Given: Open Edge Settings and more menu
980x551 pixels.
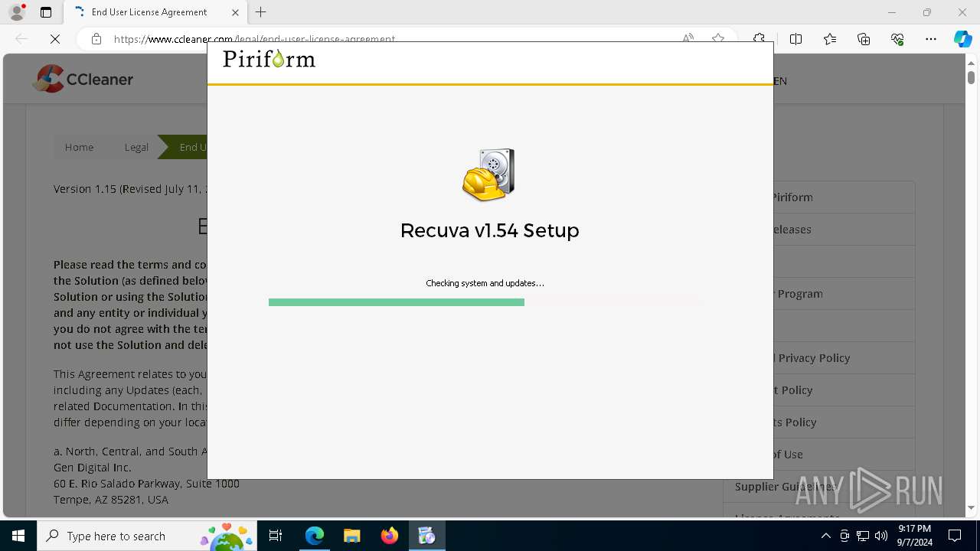Looking at the screenshot, I should (931, 39).
